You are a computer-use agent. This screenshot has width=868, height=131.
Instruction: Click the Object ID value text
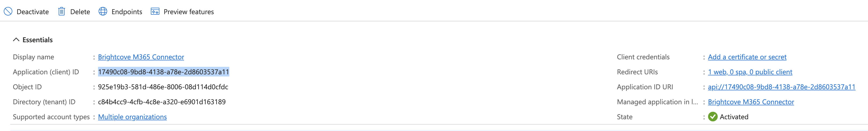pos(163,87)
